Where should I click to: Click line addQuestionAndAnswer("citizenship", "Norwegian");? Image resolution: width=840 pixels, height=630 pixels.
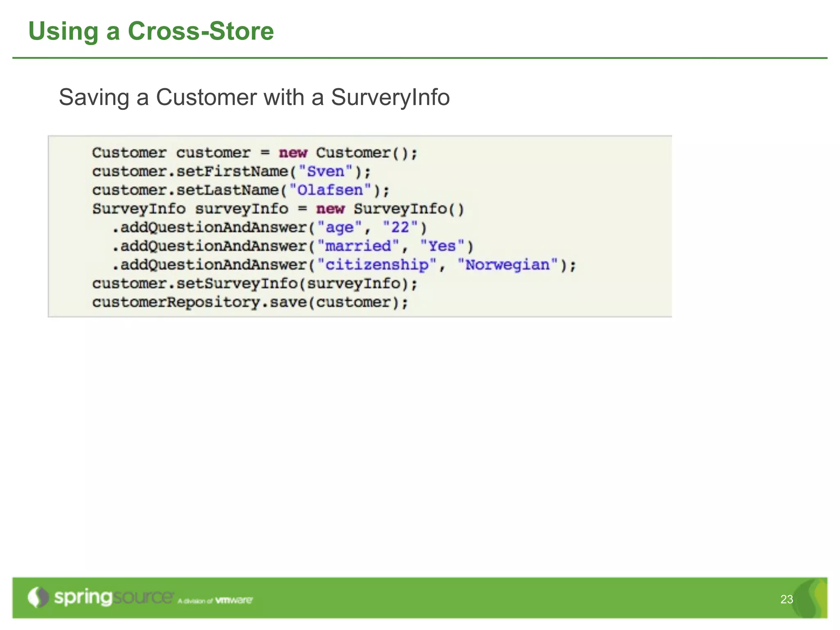[x=344, y=265]
